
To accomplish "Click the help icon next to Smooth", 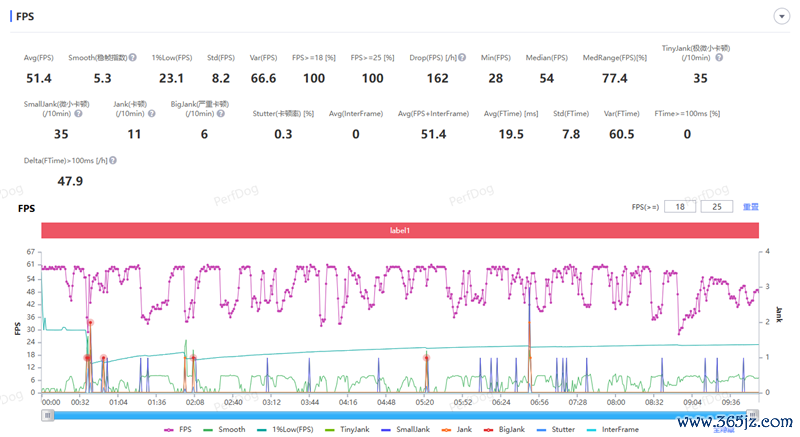I will tap(133, 58).
